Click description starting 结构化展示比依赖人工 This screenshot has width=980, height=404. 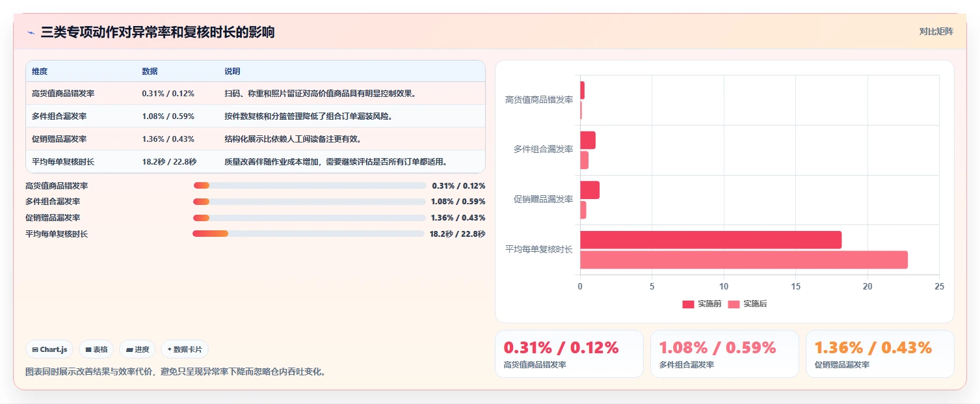pyautogui.click(x=293, y=139)
